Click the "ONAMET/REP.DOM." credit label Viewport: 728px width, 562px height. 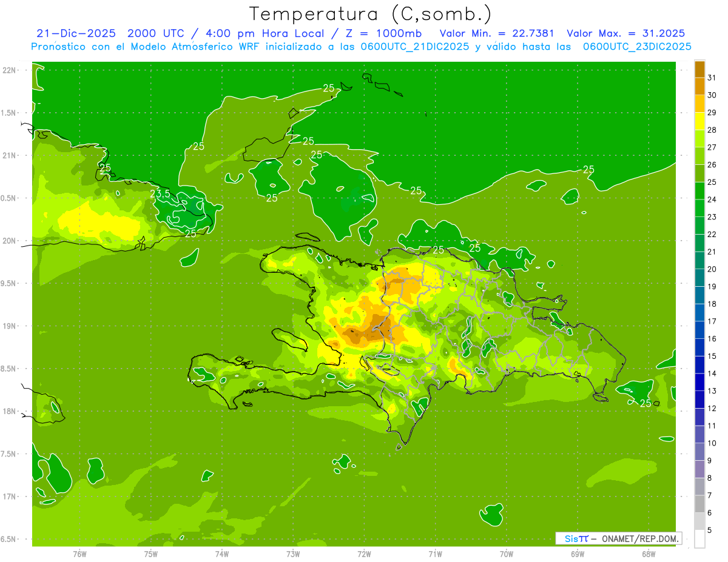coord(641,538)
